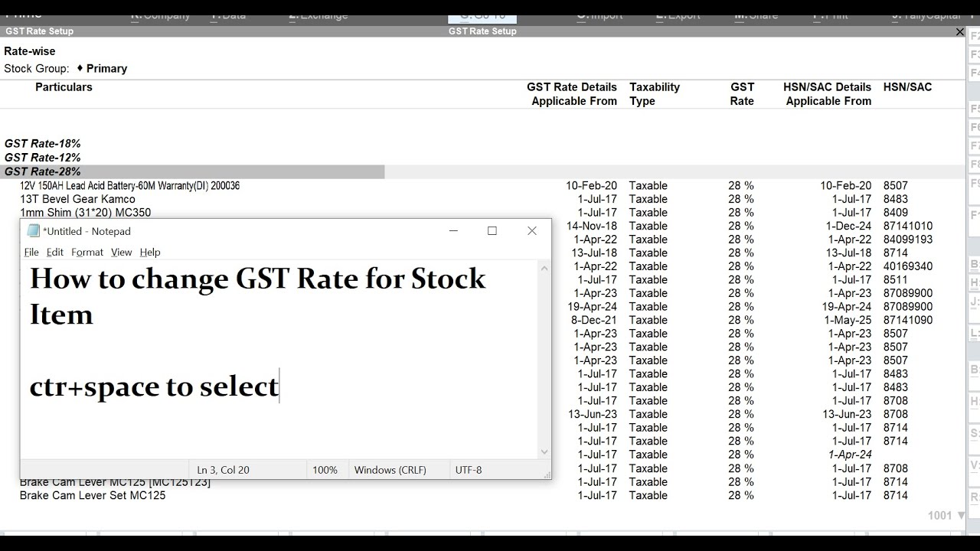This screenshot has width=980, height=551.
Task: Click the 14-Nov-18 GST applicable date
Action: [x=591, y=226]
